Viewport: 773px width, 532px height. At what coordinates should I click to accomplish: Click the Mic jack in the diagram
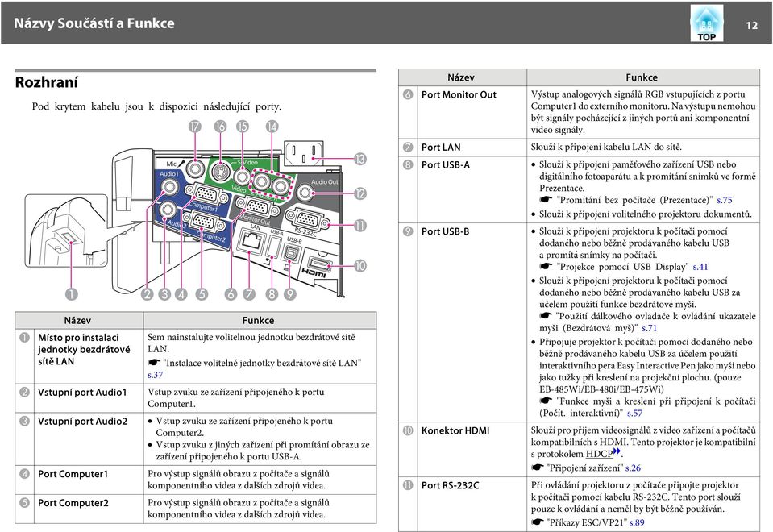click(x=195, y=168)
